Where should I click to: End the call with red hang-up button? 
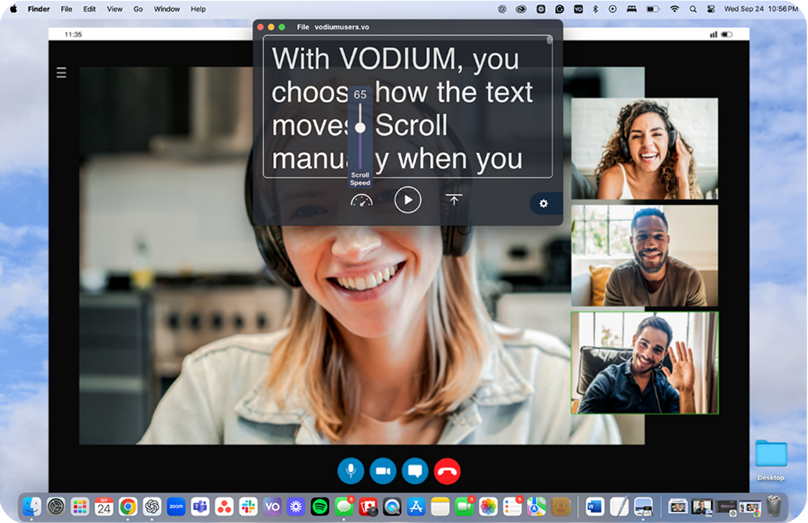click(x=447, y=471)
